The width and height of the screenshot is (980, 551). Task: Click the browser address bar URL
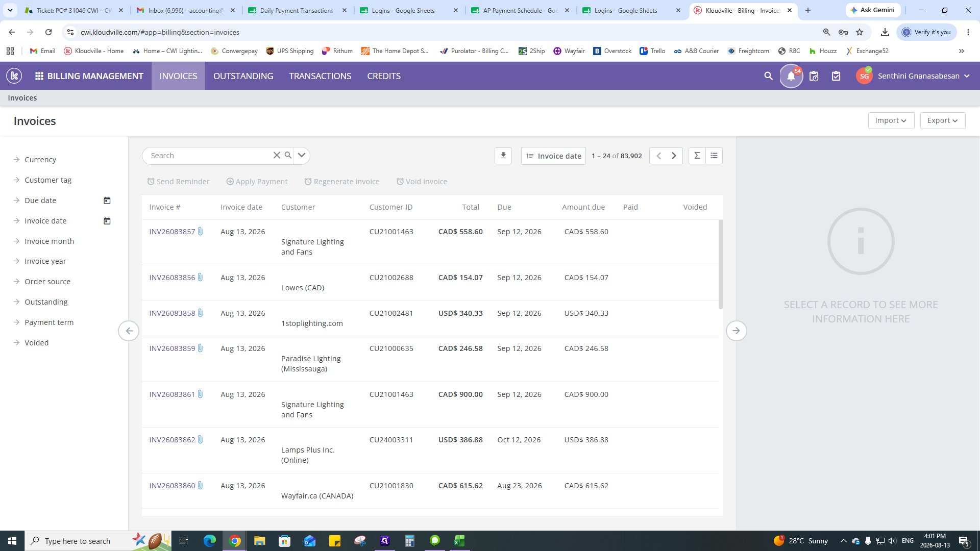tap(160, 32)
